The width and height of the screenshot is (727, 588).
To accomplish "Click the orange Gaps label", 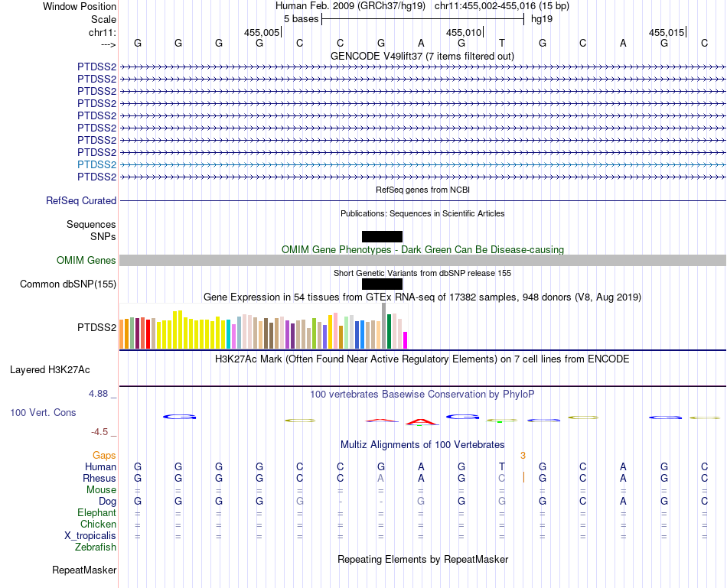I will tap(104, 456).
